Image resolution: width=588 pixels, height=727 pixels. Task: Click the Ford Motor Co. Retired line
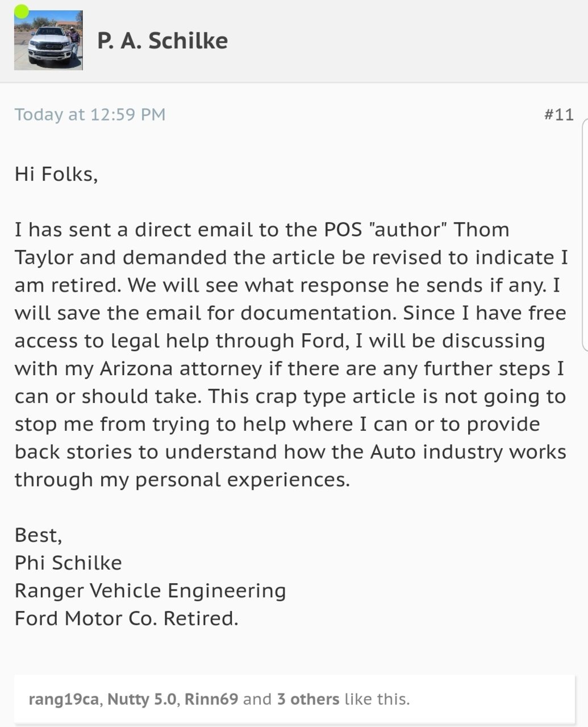pyautogui.click(x=127, y=618)
